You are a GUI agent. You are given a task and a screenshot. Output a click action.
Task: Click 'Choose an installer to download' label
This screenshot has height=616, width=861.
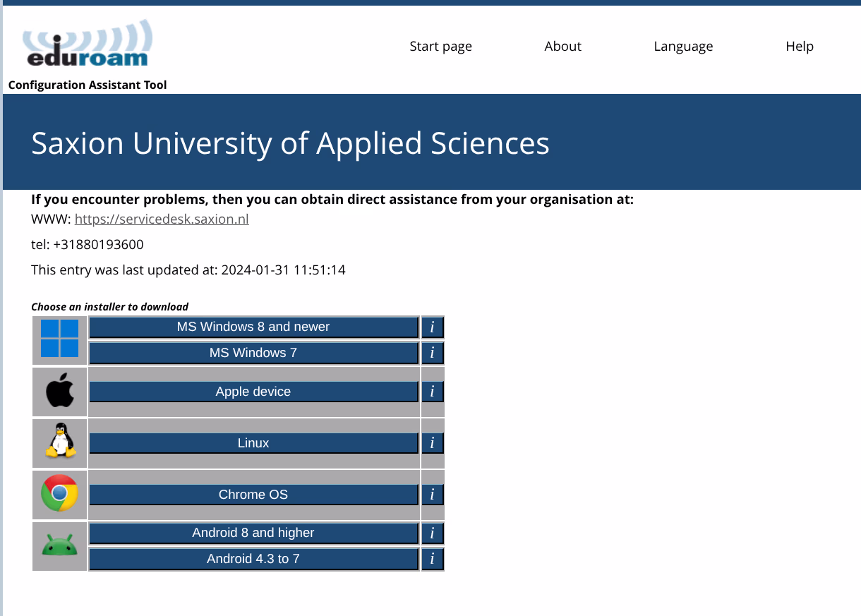(x=110, y=307)
